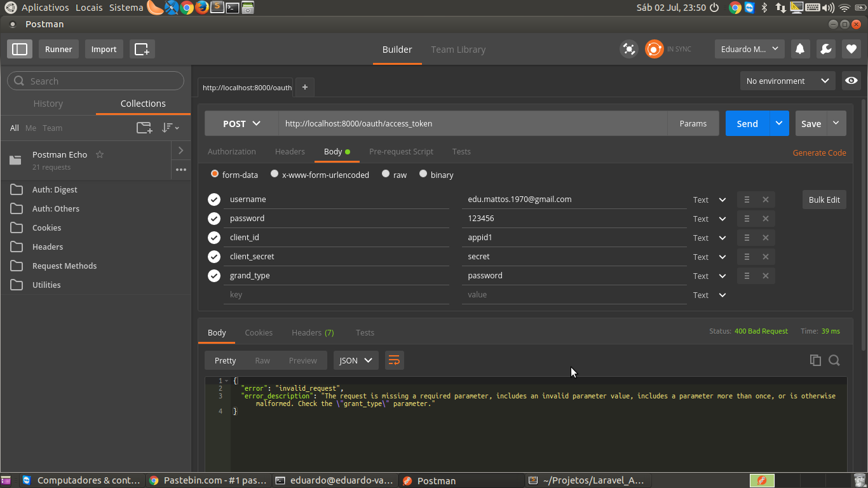
Task: Open Firefox launcher in top panel
Action: pos(201,8)
